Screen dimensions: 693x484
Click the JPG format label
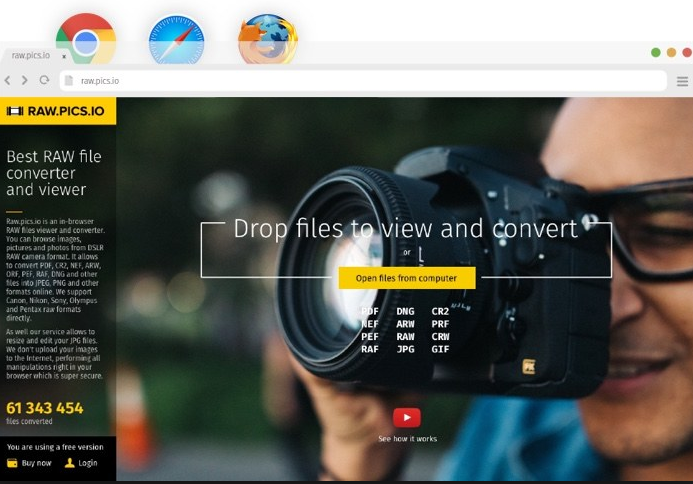pos(405,349)
